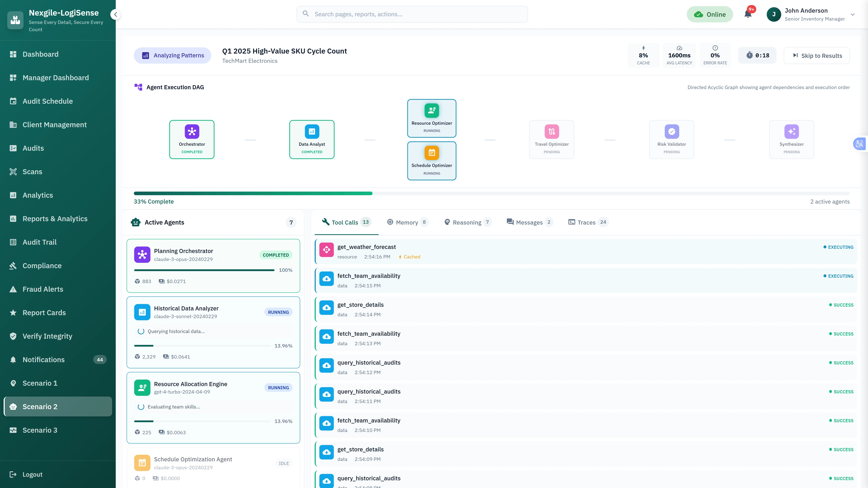Expand the Planning Orchestrator agent card
Viewport: 868px width, 488px height.
[213, 265]
